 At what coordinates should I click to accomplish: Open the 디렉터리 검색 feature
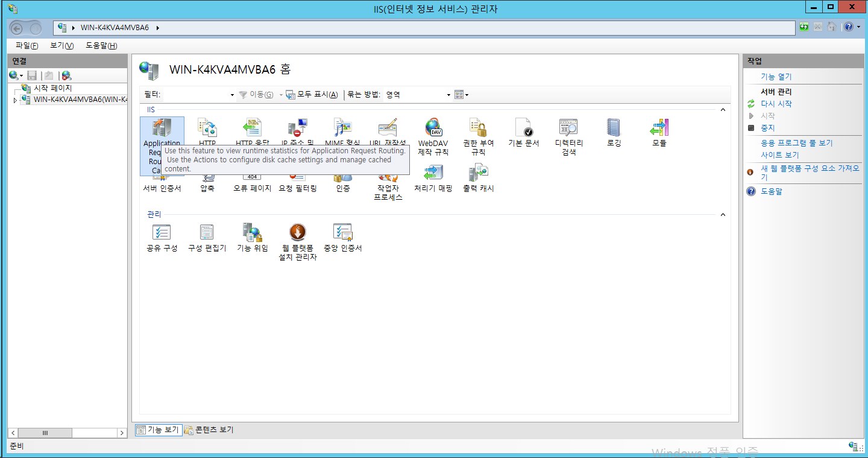tap(568, 137)
